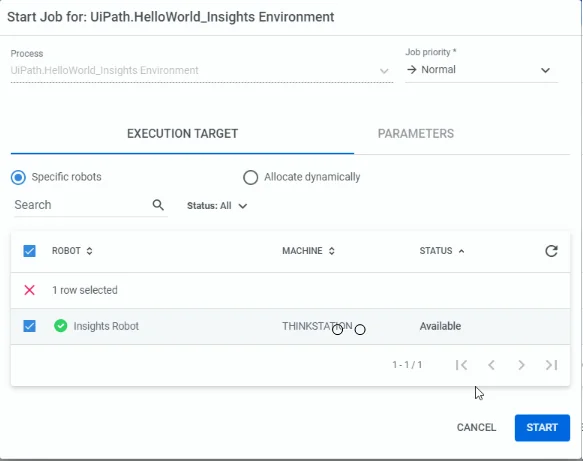583x461 pixels.
Task: Click the '1 - 1 / 1' pagination text
Action: [x=407, y=365]
